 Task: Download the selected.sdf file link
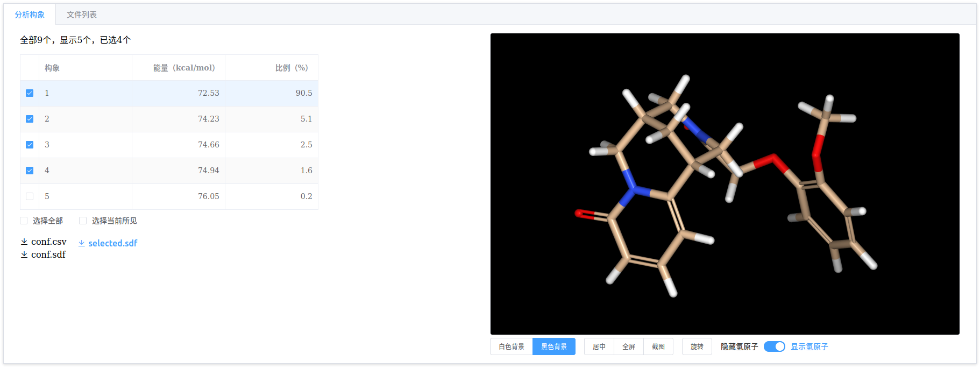(x=112, y=243)
